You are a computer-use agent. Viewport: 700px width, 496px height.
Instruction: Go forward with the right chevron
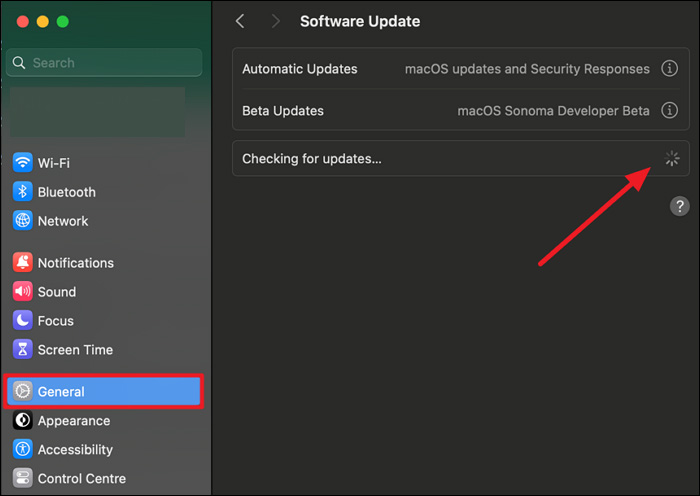276,21
